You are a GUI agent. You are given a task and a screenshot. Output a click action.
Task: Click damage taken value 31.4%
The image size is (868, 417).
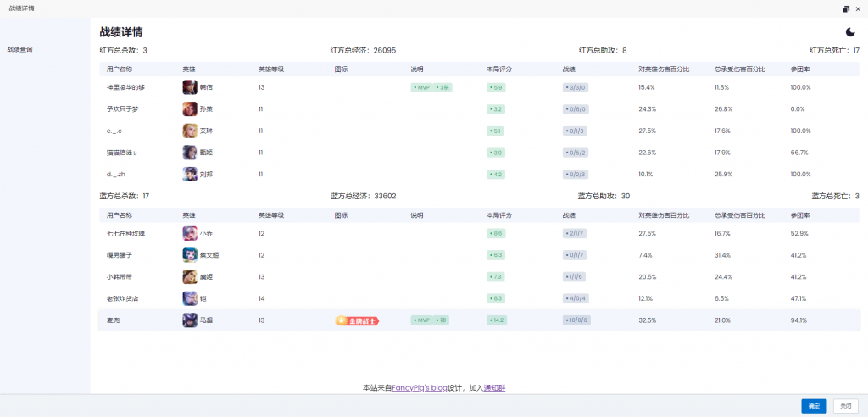723,255
